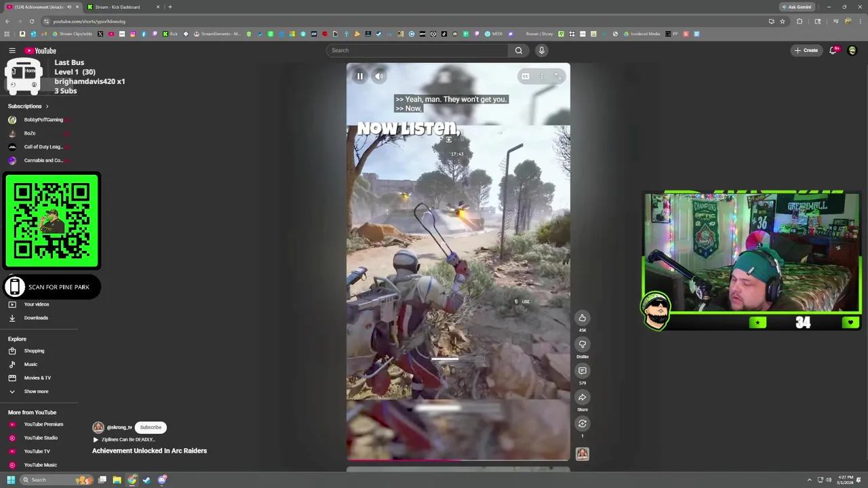Open YouTube Music link
The width and height of the screenshot is (868, 488).
point(39,465)
